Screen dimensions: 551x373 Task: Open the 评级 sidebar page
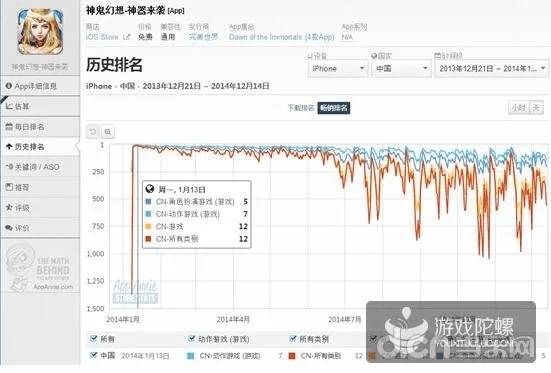point(40,208)
